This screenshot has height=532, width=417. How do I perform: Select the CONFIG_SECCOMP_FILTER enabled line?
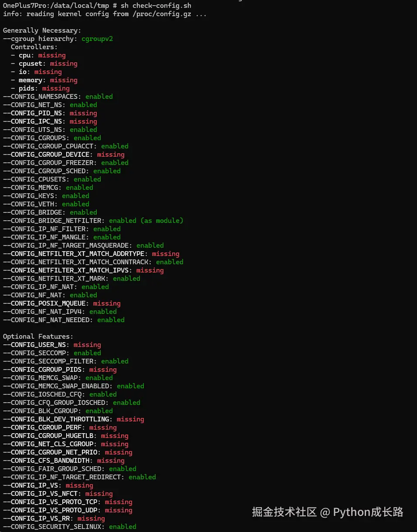click(66, 361)
